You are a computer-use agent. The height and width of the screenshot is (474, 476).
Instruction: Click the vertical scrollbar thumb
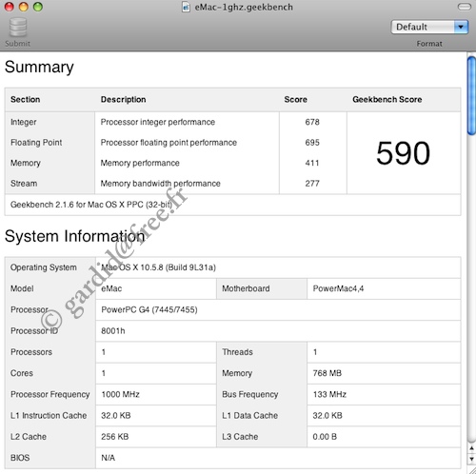coord(471,95)
